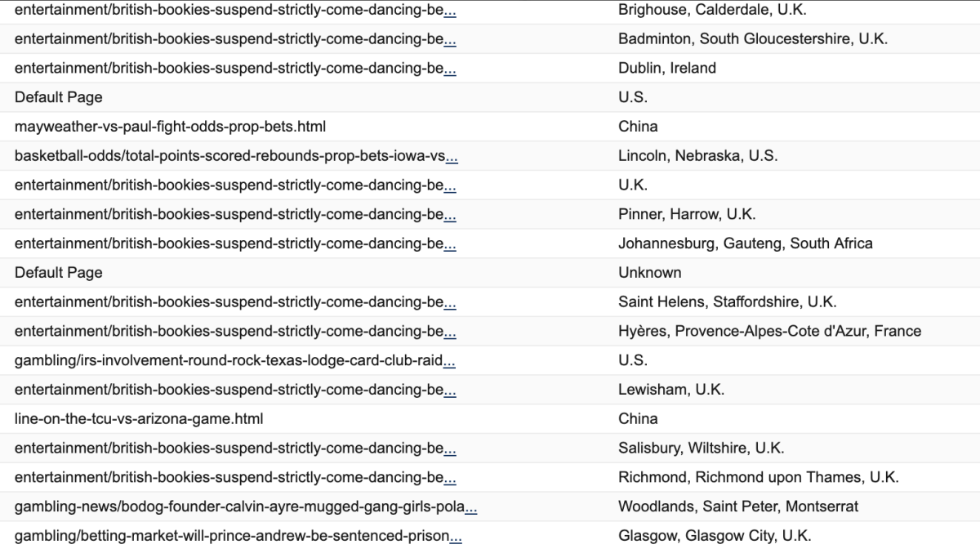
Task: Click ellipsis link on prince-andrew betting-market row
Action: tap(457, 536)
